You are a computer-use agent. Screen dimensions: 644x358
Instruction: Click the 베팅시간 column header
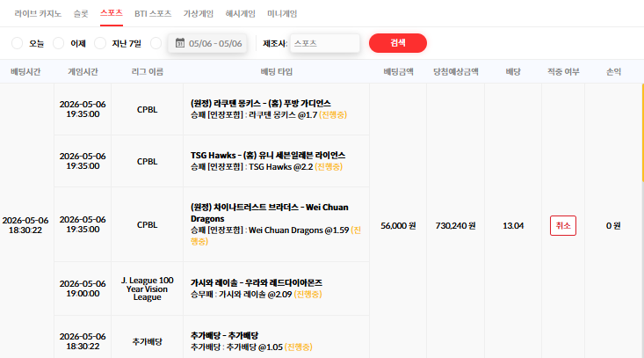25,72
